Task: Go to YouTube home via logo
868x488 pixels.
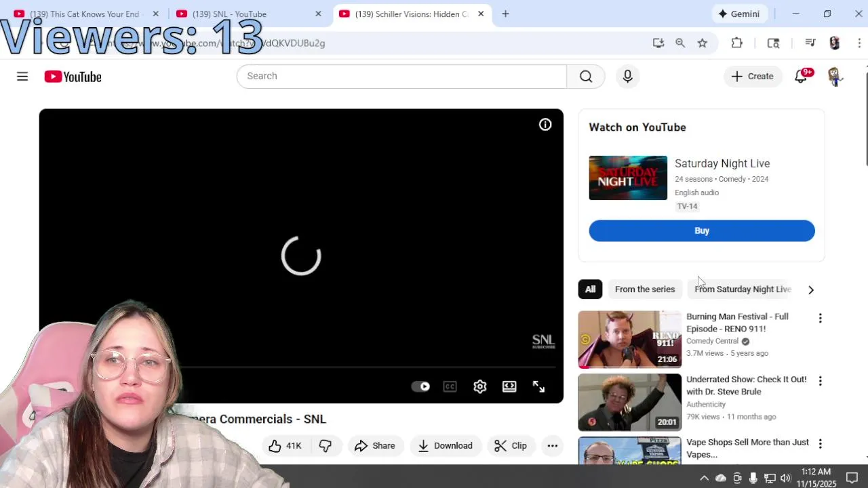Action: click(73, 77)
